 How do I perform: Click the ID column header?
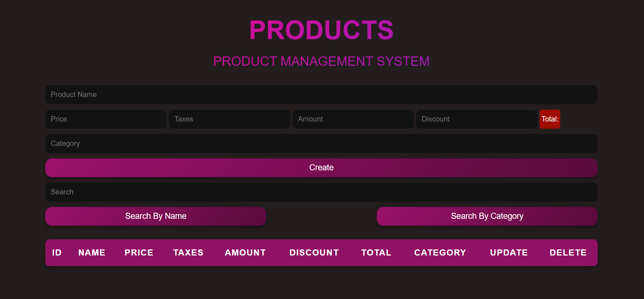click(x=57, y=253)
